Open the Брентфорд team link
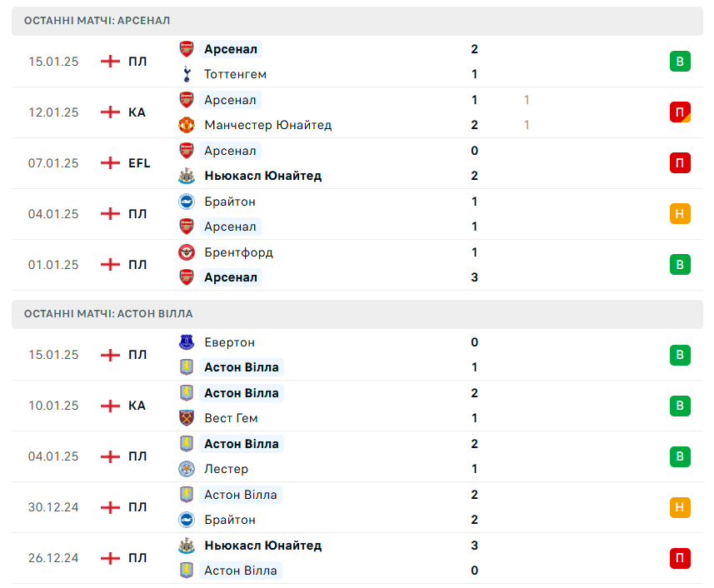 pyautogui.click(x=238, y=252)
